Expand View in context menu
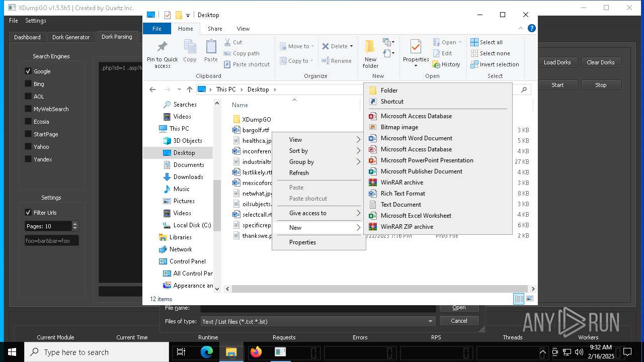Viewport: 644px width, 362px height. point(318,140)
